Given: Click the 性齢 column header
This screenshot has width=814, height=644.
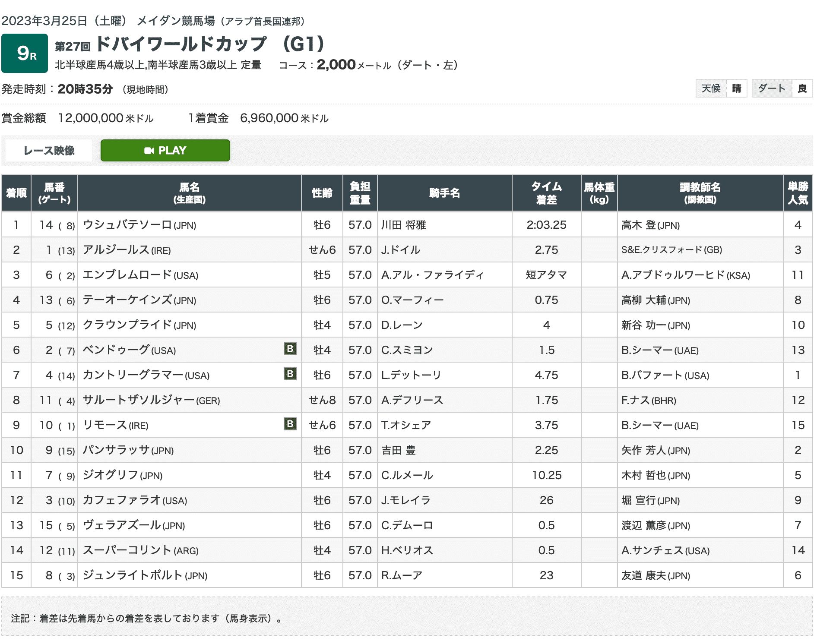Looking at the screenshot, I should 322,193.
